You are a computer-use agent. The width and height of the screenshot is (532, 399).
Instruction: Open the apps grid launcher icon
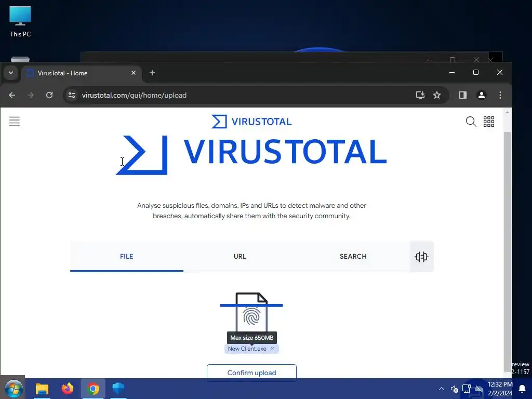[488, 122]
